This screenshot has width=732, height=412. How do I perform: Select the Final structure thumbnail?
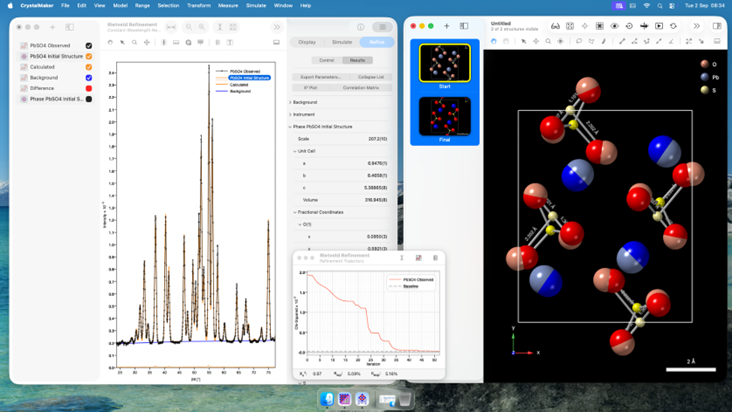[444, 117]
